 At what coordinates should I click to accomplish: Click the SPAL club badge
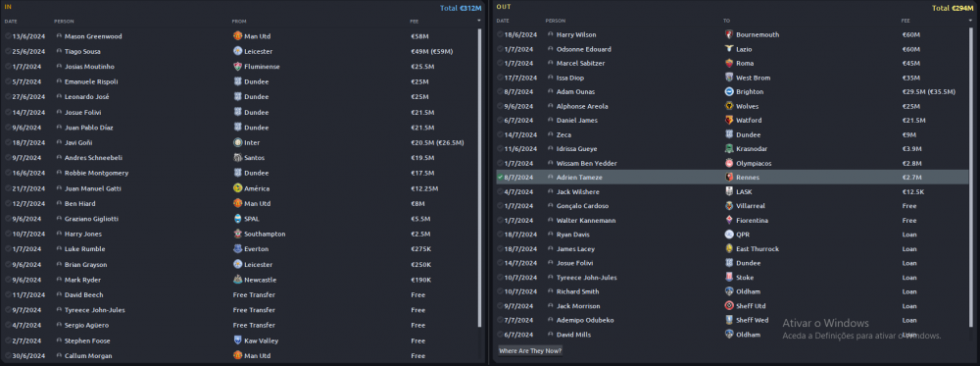click(237, 219)
